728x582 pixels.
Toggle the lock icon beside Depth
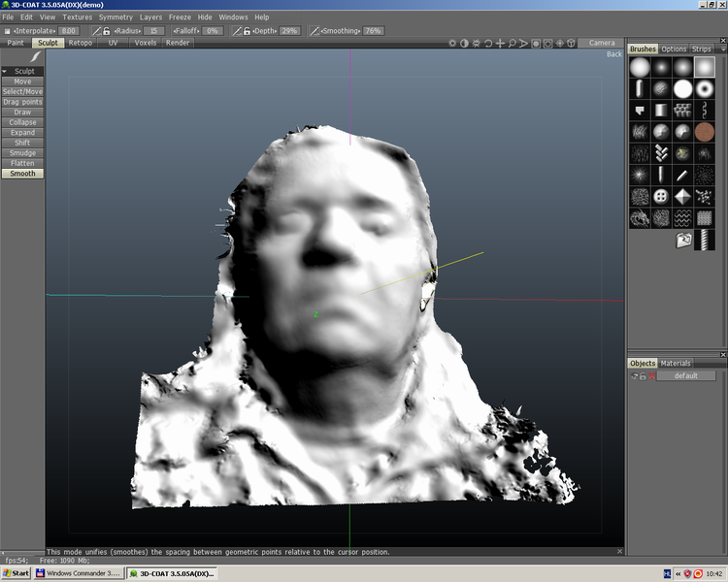click(x=248, y=31)
